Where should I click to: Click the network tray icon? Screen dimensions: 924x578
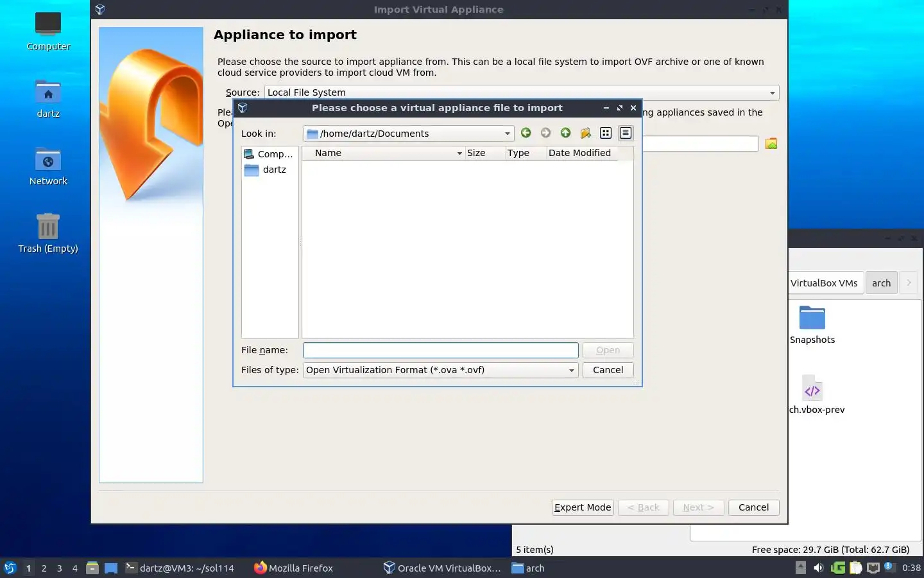tap(873, 568)
